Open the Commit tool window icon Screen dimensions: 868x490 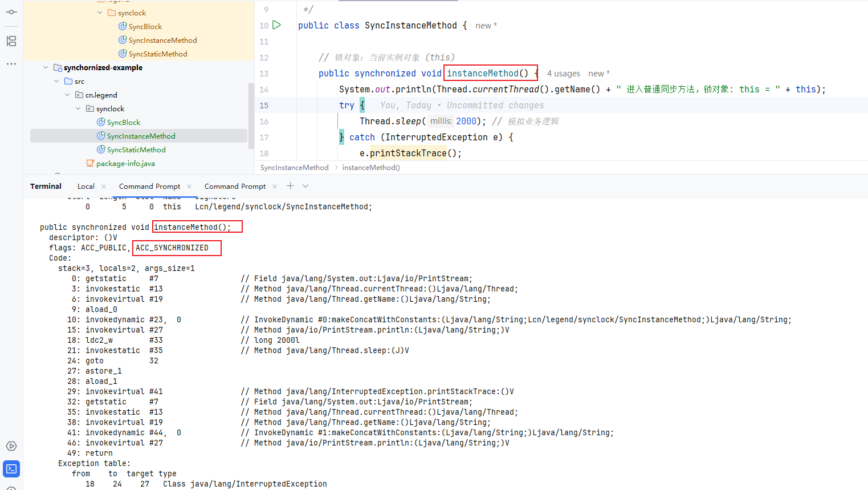11,12
